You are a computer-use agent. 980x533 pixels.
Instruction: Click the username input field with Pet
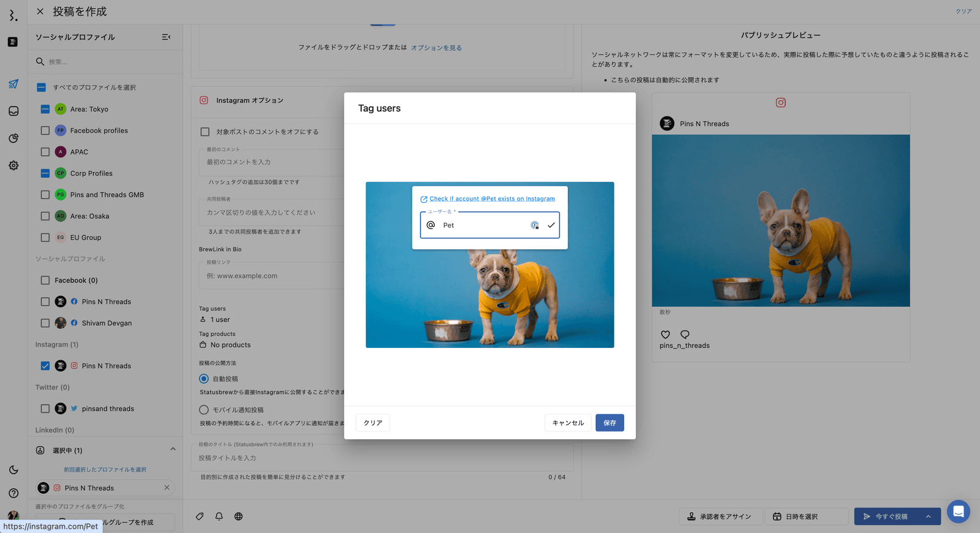(484, 225)
